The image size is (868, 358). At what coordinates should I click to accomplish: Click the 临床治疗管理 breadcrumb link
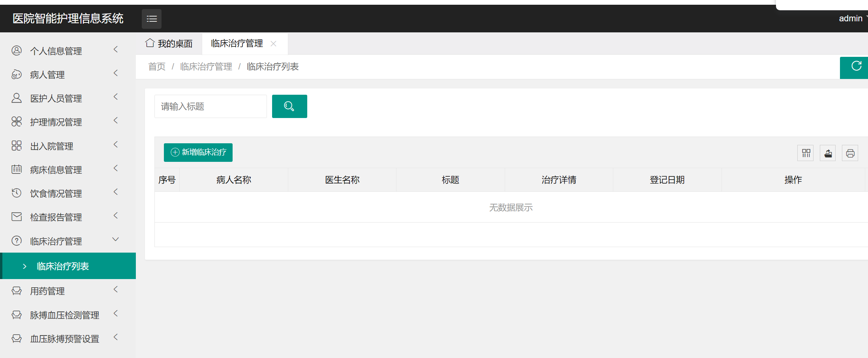[206, 67]
